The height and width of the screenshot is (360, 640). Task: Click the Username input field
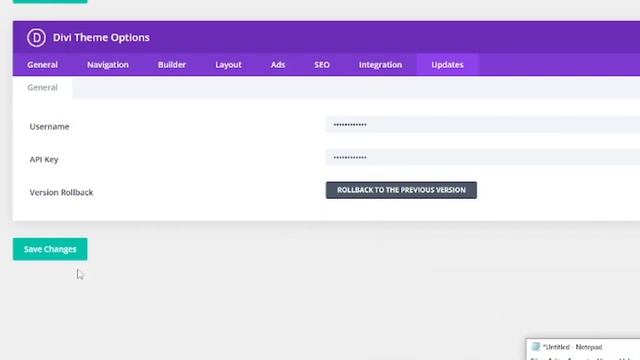pos(483,124)
